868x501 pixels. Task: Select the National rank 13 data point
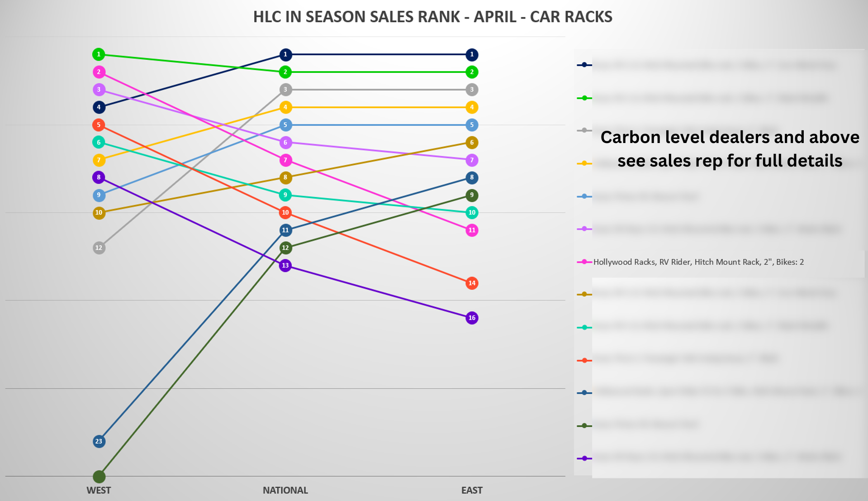285,265
